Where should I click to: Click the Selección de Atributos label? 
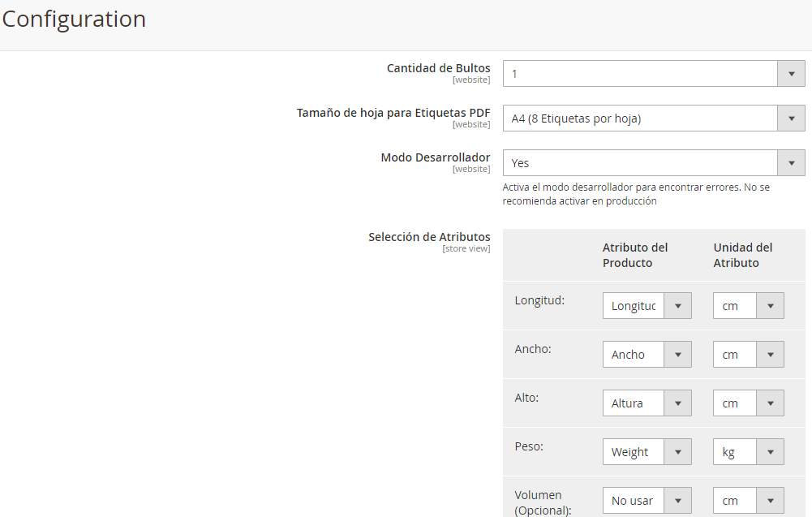click(x=429, y=237)
